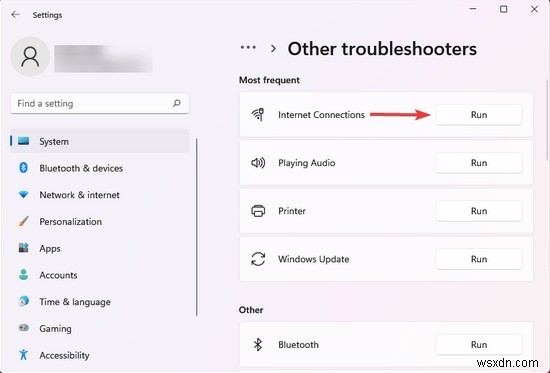Image resolution: width=550 pixels, height=373 pixels.
Task: Click the Bluetooth troubleshooter icon
Action: tap(258, 345)
